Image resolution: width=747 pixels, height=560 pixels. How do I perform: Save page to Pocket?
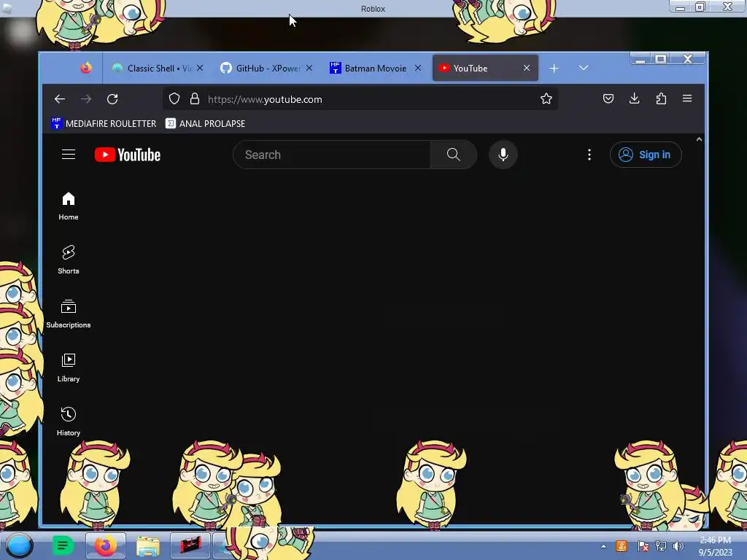608,98
